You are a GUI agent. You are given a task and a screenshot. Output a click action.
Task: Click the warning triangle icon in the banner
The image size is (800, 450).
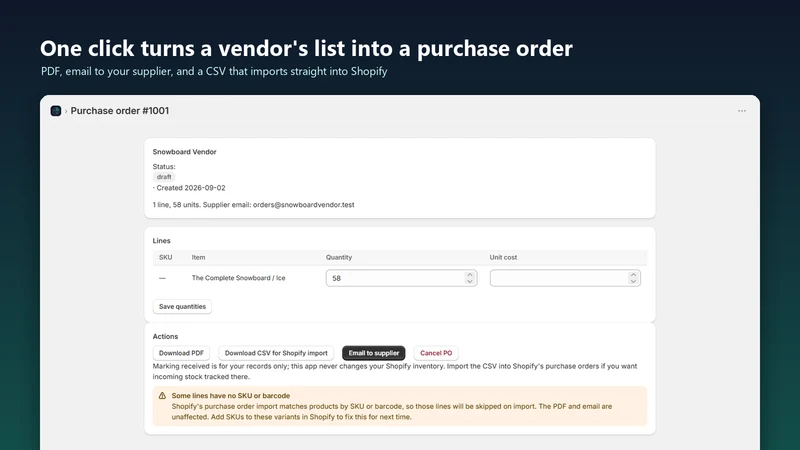162,395
